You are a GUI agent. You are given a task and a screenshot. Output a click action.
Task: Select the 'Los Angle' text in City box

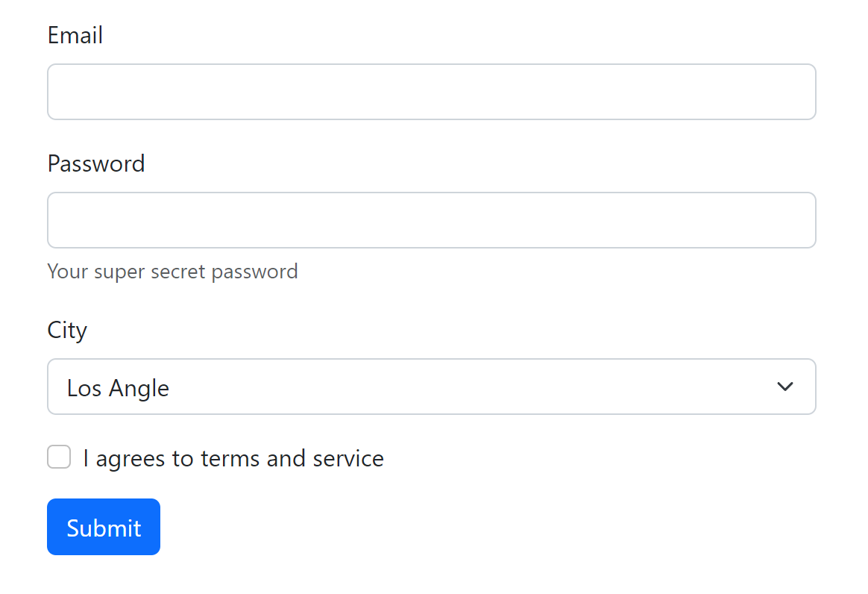(x=118, y=388)
